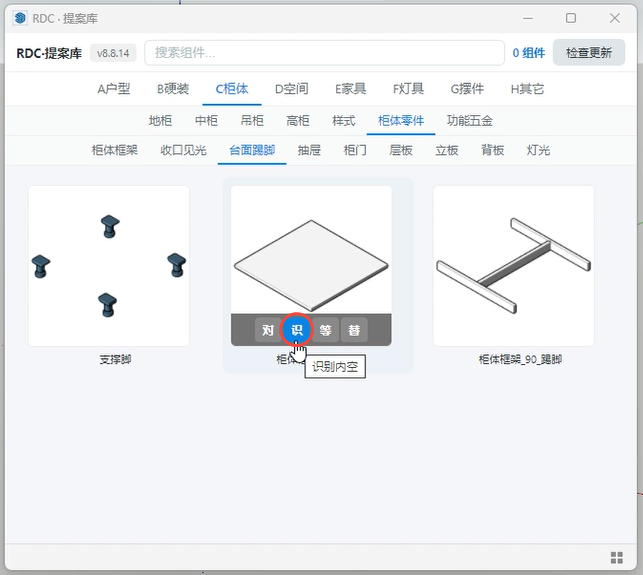Maximize the RDC 提案库 window

(x=570, y=18)
